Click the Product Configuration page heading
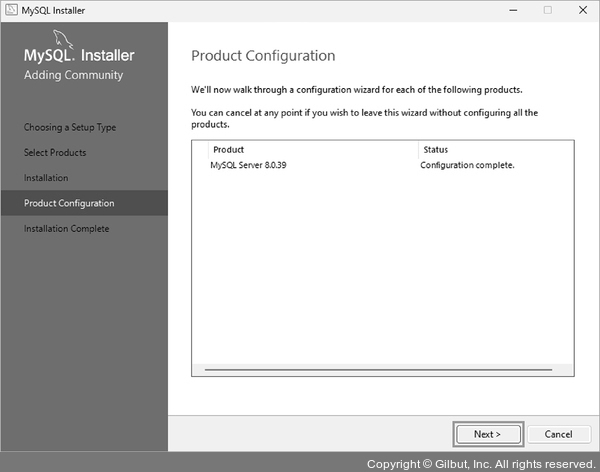600x472 pixels. pos(263,56)
